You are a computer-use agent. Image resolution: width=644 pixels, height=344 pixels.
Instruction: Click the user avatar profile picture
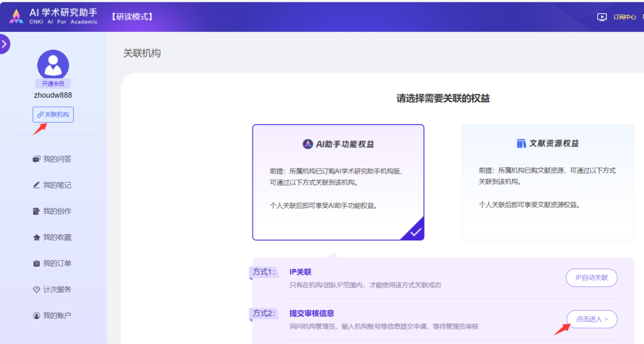53,65
